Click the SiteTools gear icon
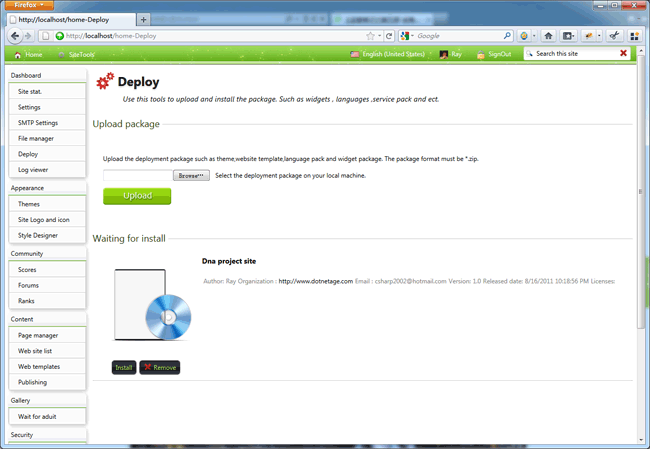The image size is (650, 449). (61, 55)
